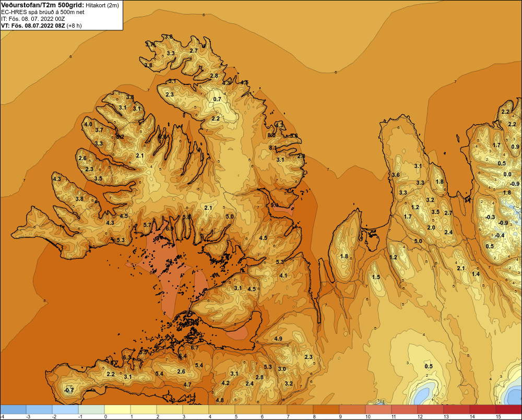Click the '3.6' temperature value
Viewport: 522px width, 420px height.
coord(396,175)
